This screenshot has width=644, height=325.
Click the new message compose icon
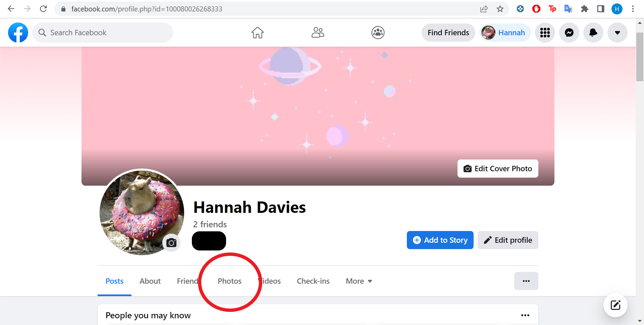point(615,305)
